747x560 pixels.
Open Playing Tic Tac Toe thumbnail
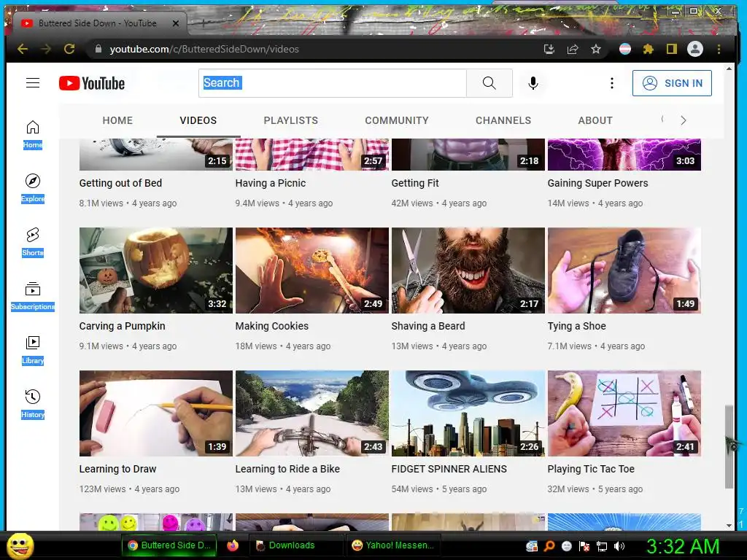coord(624,413)
